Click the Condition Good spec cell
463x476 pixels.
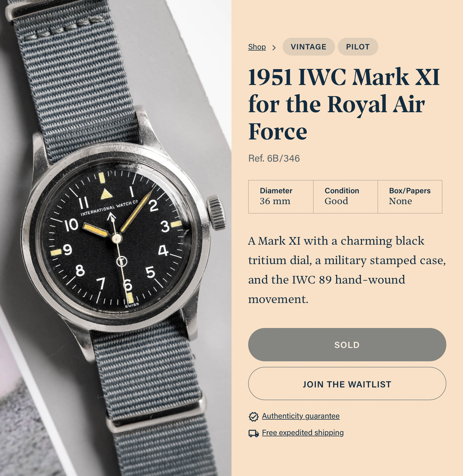346,197
